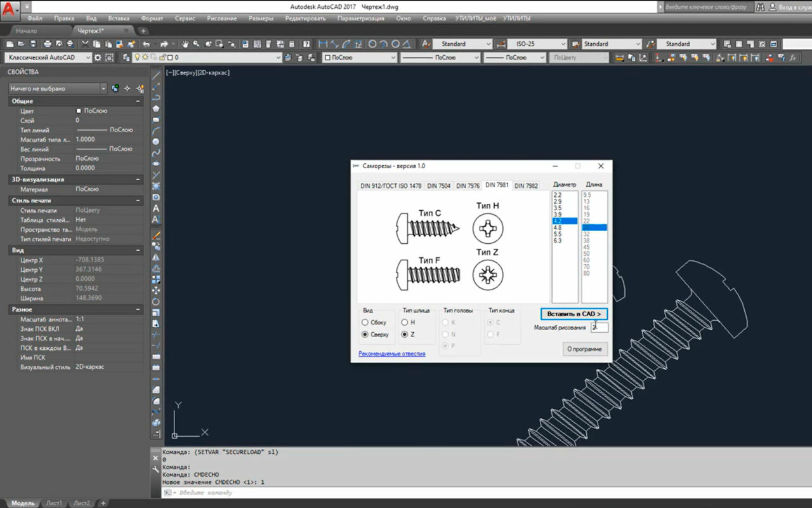The width and height of the screenshot is (812, 508).
Task: Select diameter 4.8 in the list
Action: tap(565, 227)
